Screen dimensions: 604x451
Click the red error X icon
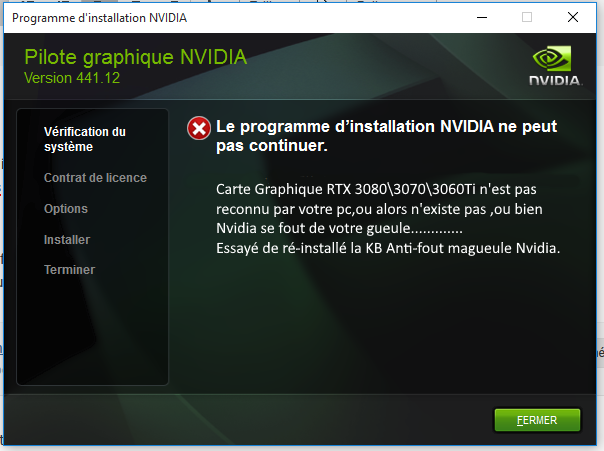pyautogui.click(x=199, y=128)
